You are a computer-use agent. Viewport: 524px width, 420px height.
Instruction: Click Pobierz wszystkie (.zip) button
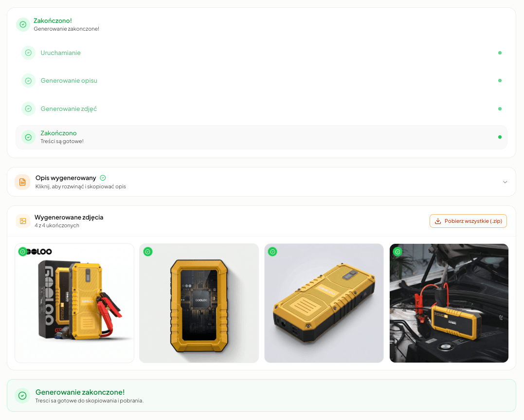pos(468,220)
